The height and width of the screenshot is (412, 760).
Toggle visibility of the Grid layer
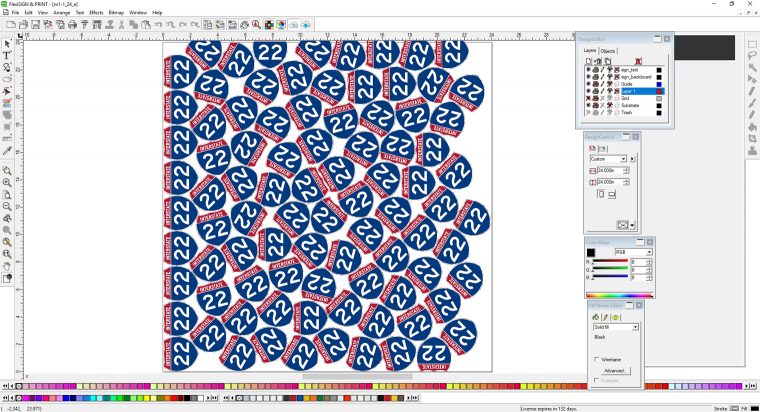coord(588,98)
